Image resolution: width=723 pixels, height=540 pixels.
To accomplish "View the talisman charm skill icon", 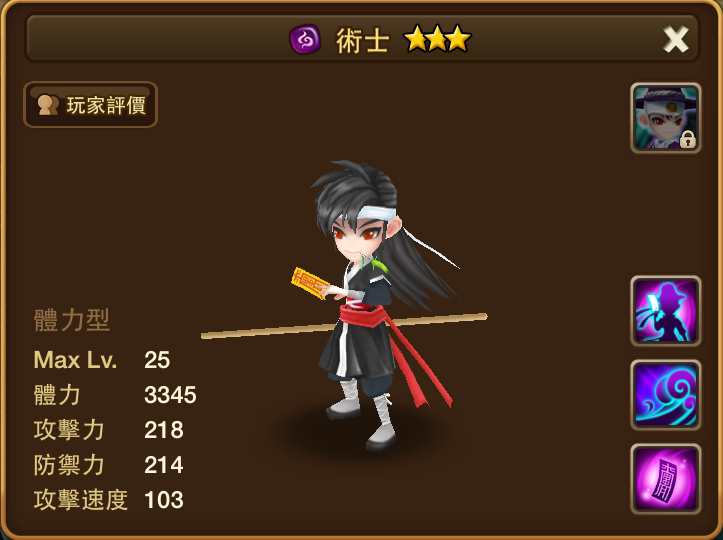I will 666,479.
